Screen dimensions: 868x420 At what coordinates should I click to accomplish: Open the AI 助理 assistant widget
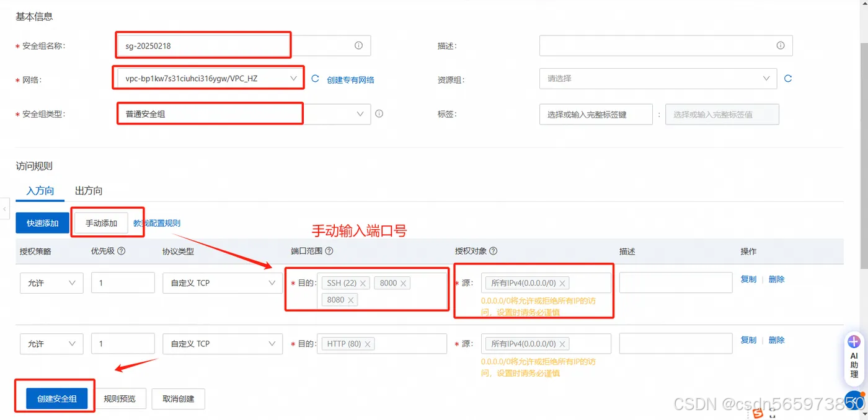point(854,358)
